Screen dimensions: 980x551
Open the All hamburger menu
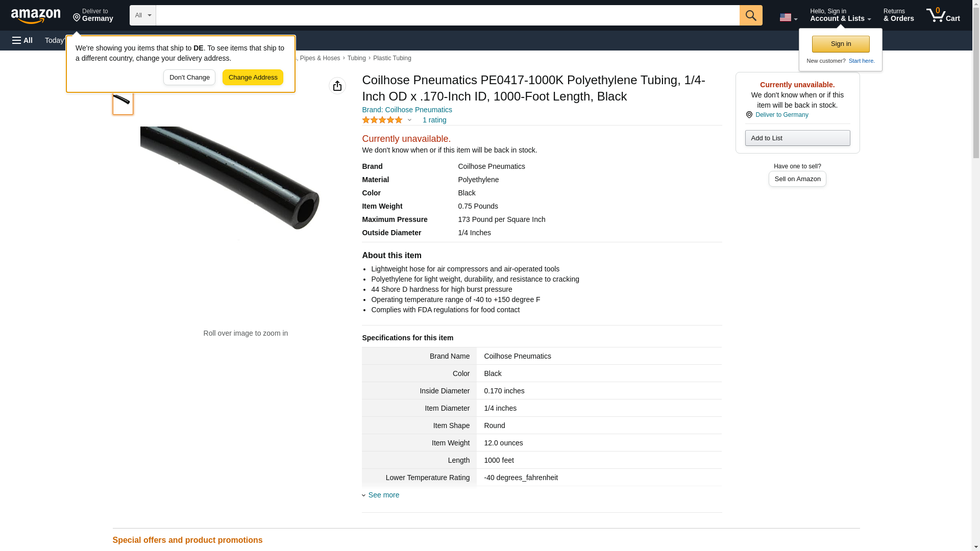click(22, 40)
